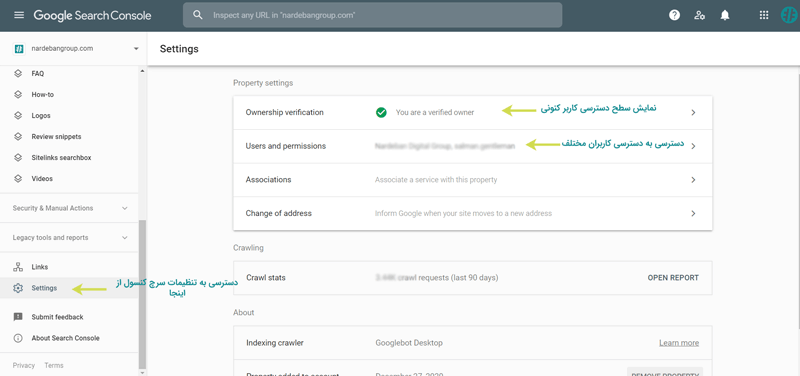The width and height of the screenshot is (800, 376).
Task: Click the Google Search Console logo
Action: [92, 15]
